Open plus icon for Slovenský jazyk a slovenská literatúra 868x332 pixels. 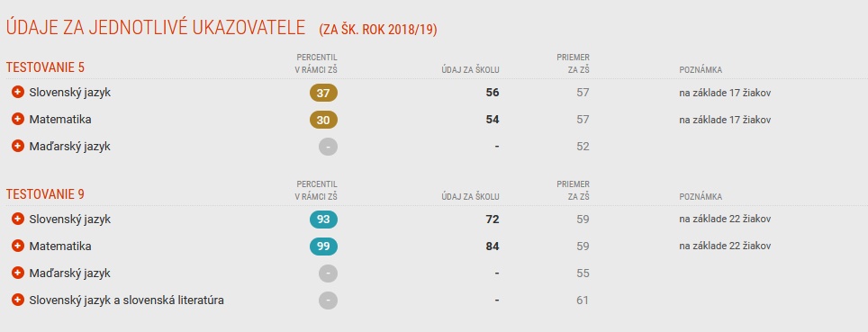(18, 300)
